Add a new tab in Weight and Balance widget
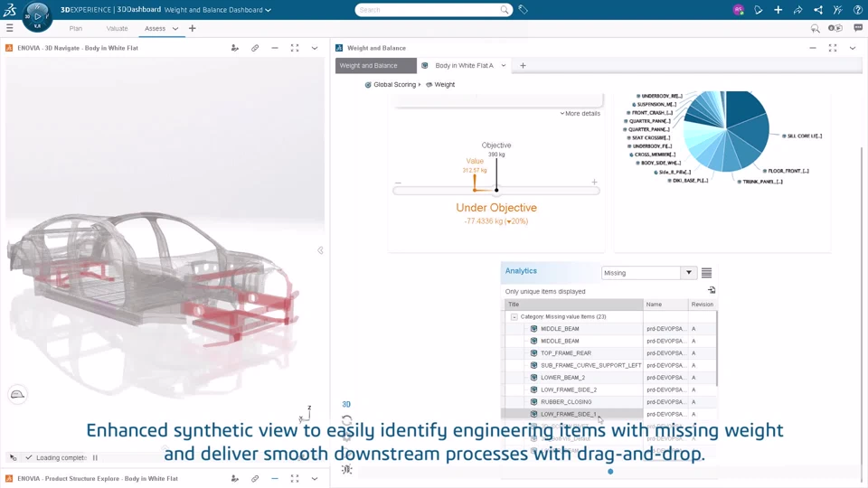Image resolution: width=868 pixels, height=488 pixels. tap(523, 65)
